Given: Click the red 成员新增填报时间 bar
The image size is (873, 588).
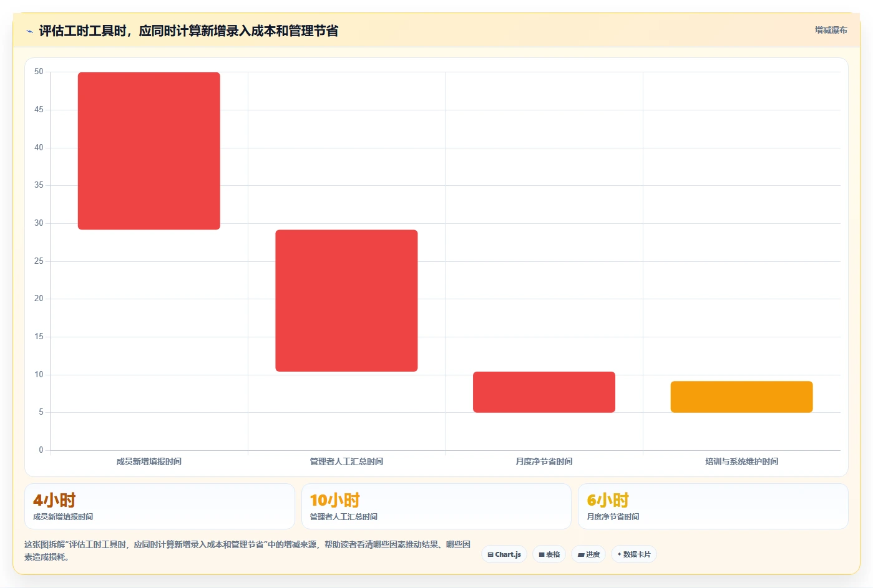Looking at the screenshot, I should click(x=149, y=151).
